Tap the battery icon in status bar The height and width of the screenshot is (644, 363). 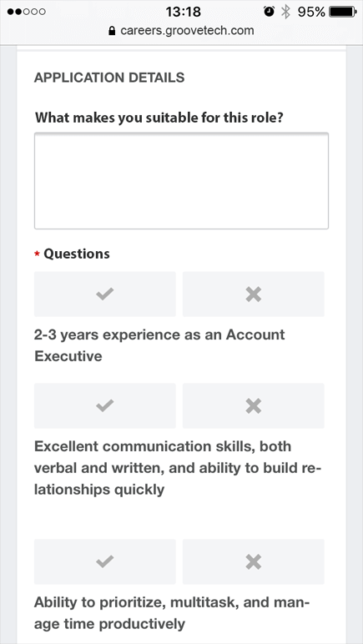343,12
